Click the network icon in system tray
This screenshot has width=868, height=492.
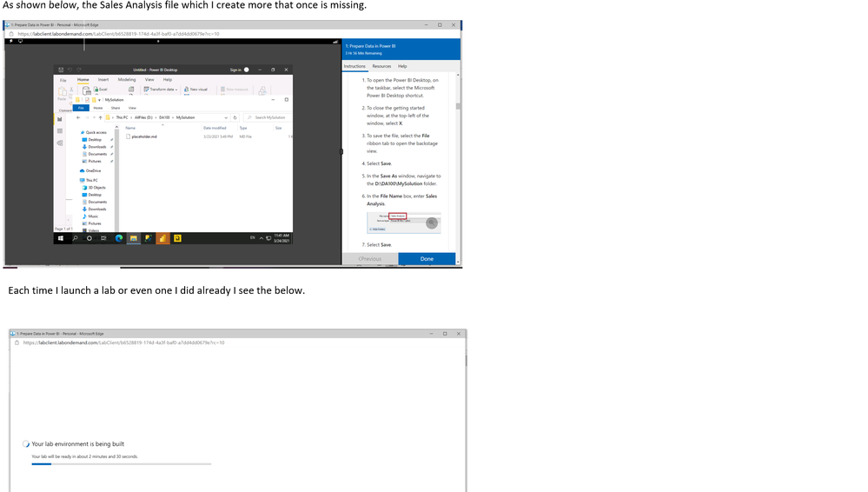268,238
